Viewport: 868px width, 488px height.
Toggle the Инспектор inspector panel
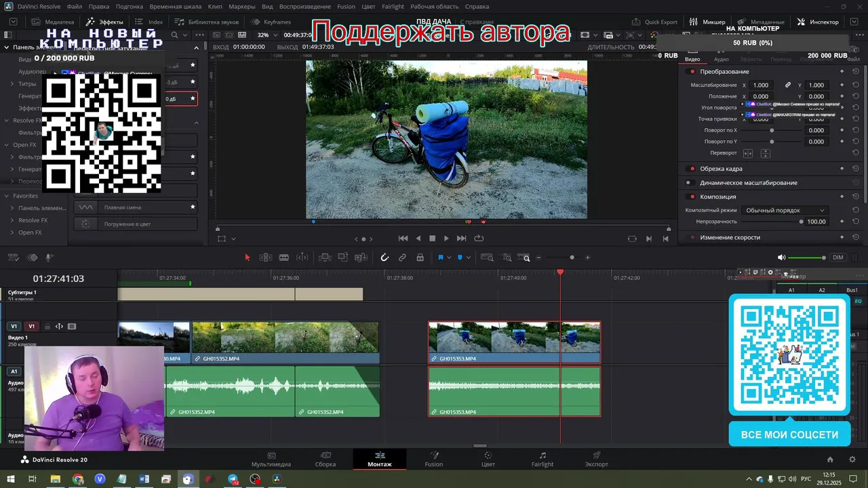[x=818, y=22]
